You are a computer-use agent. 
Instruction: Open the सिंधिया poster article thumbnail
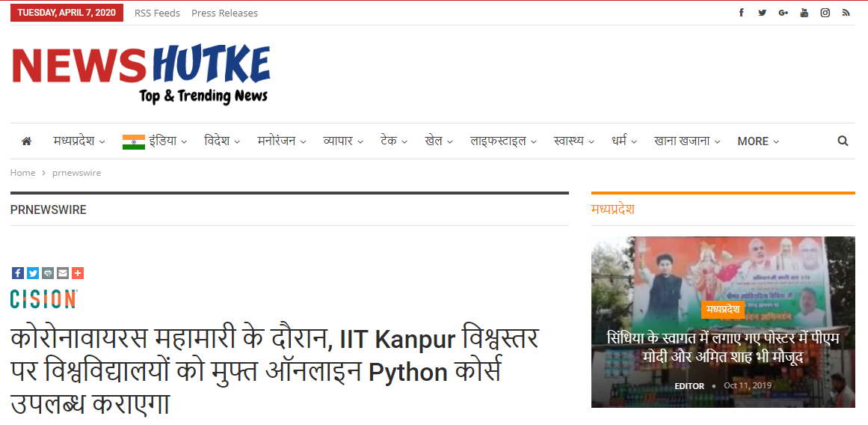[x=723, y=322]
